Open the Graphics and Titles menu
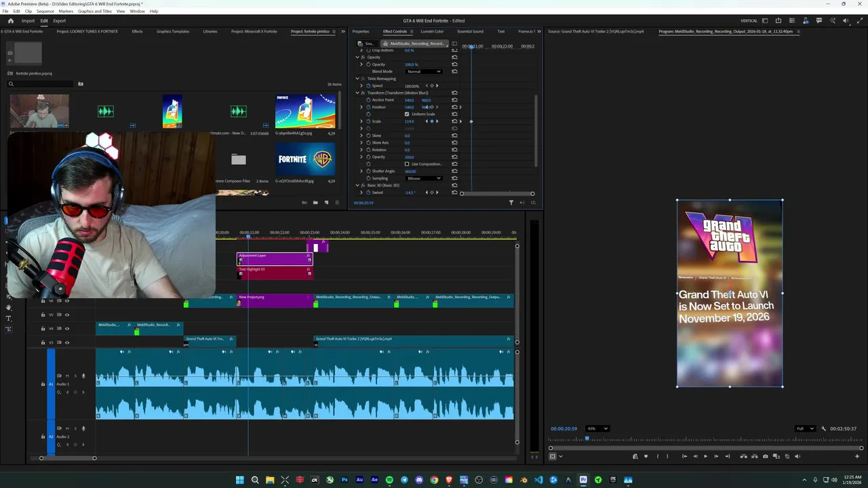868x488 pixels. click(95, 12)
